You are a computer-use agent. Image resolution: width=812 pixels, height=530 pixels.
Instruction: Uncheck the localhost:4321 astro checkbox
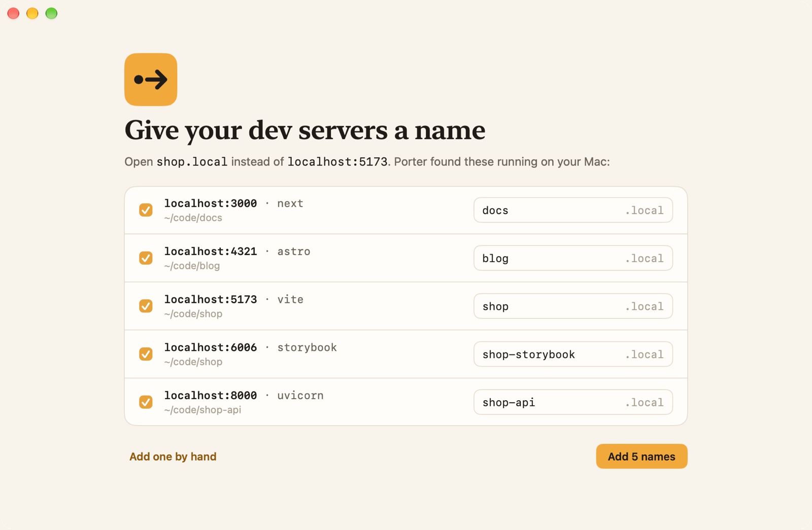pyautogui.click(x=146, y=258)
